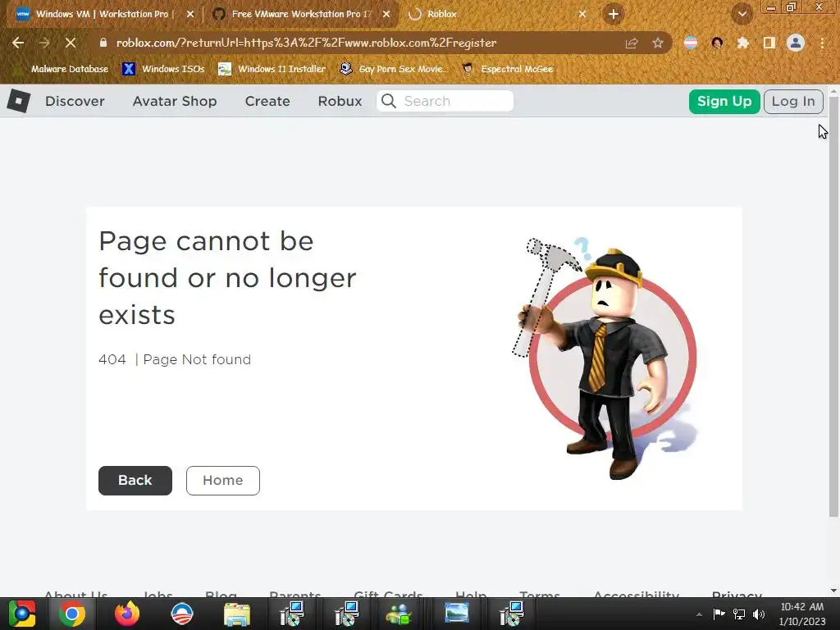840x630 pixels.
Task: Click the network tray icon
Action: point(739,614)
